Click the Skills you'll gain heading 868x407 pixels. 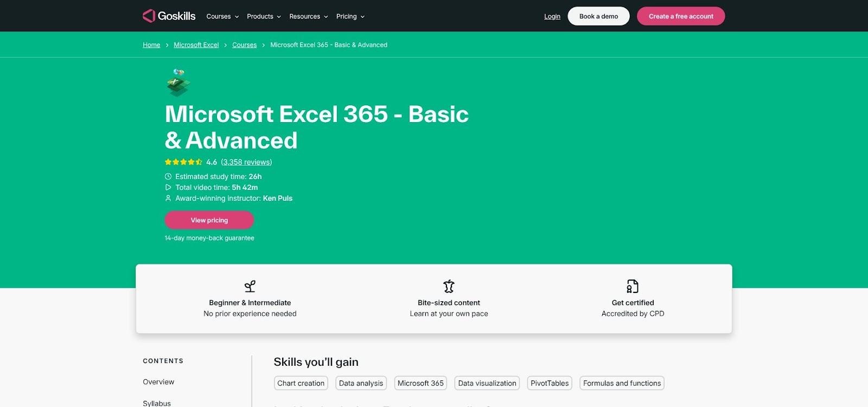[316, 362]
